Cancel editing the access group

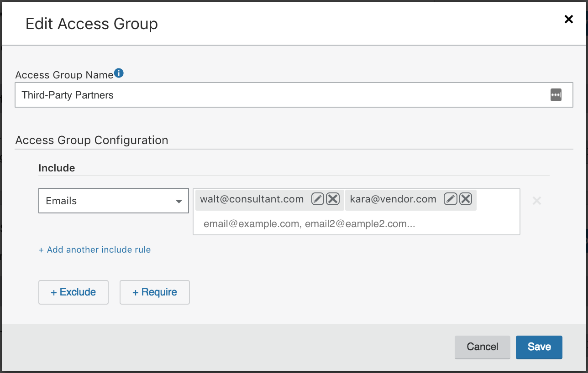[x=483, y=347]
